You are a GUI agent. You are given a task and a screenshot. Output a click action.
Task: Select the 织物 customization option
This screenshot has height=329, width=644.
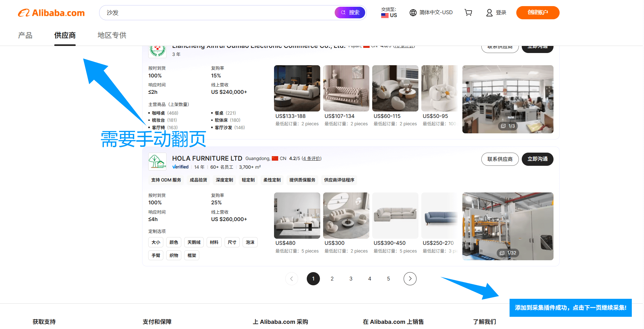coord(174,255)
